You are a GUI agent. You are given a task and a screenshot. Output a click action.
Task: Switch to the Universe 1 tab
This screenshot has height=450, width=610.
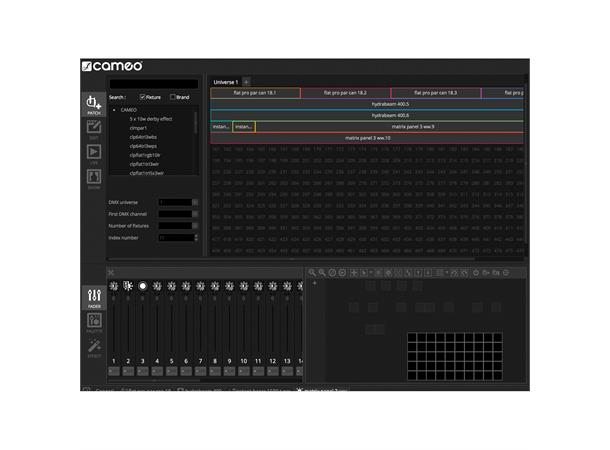click(225, 82)
